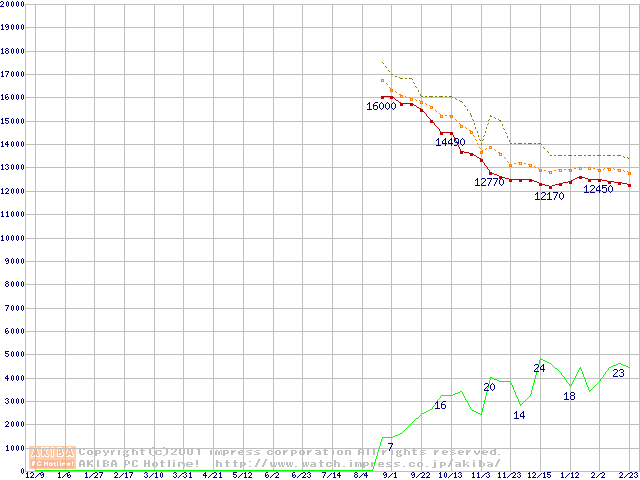
Task: Select the 10000 y-axis value
Action: (x=13, y=238)
